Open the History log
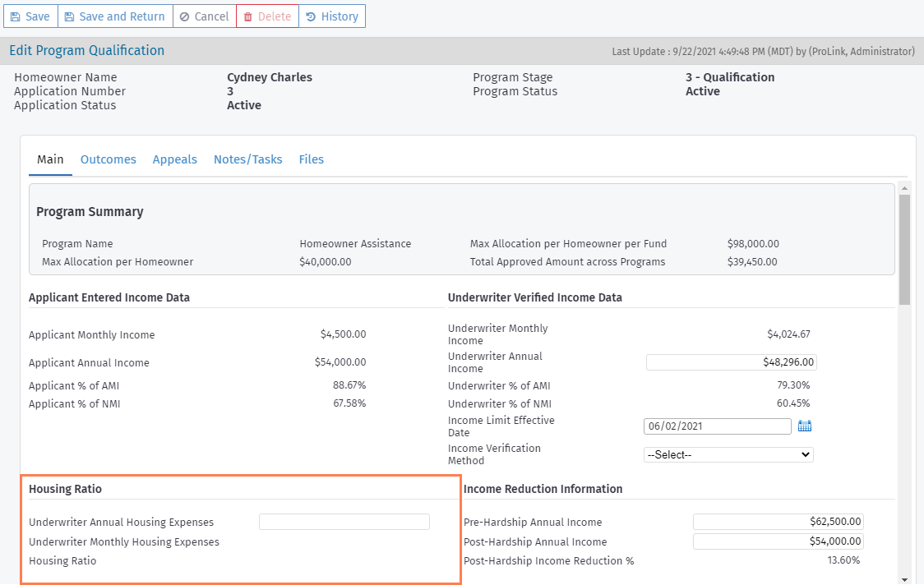Image resolution: width=924 pixels, height=585 pixels. pos(331,16)
